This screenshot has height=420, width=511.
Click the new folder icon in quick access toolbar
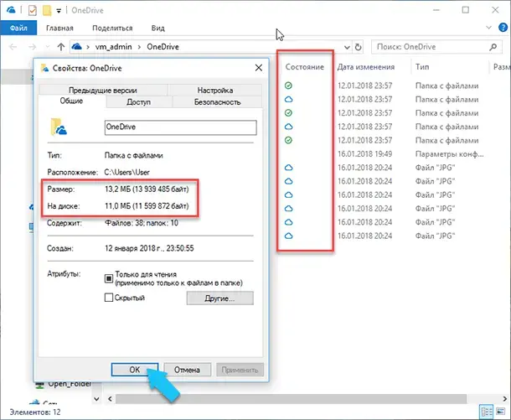coord(46,9)
